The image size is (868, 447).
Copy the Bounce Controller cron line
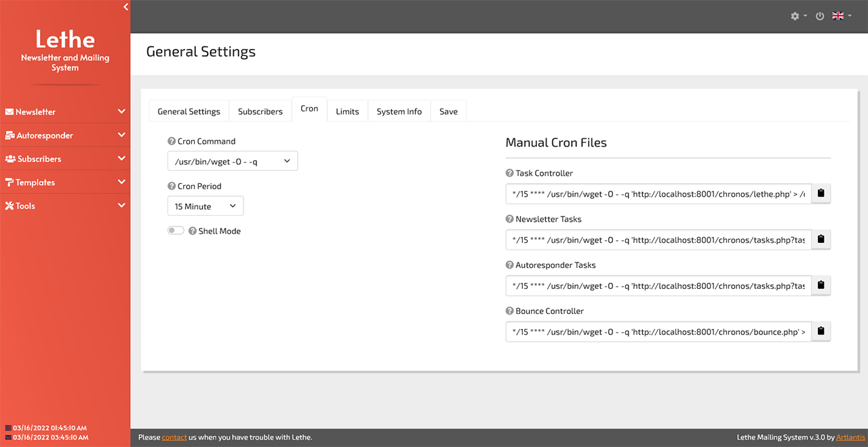(821, 332)
